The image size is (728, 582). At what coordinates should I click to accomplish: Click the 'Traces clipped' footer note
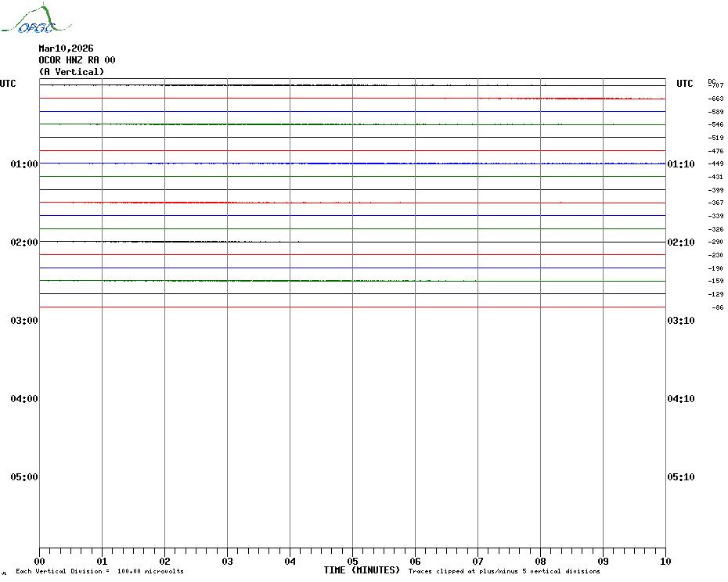pos(504,572)
